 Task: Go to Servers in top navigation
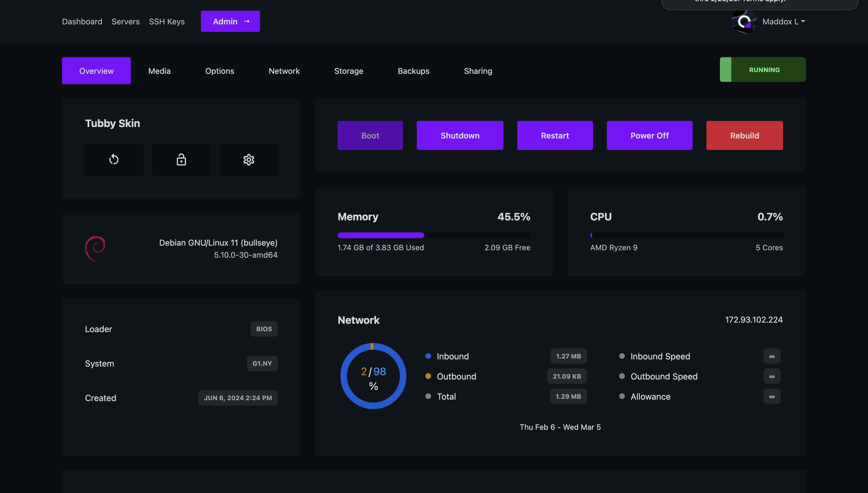[x=125, y=22]
